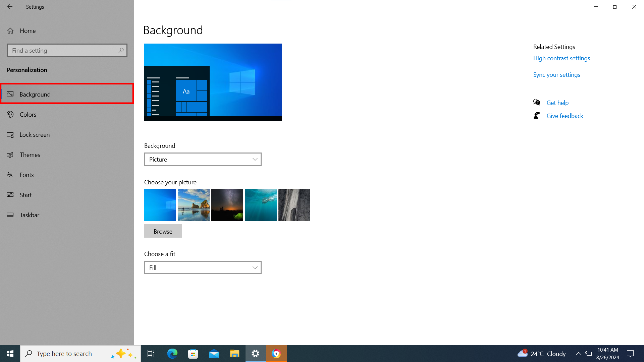Go to Lock screen settings
Screen dimensions: 644x362
click(x=35, y=134)
